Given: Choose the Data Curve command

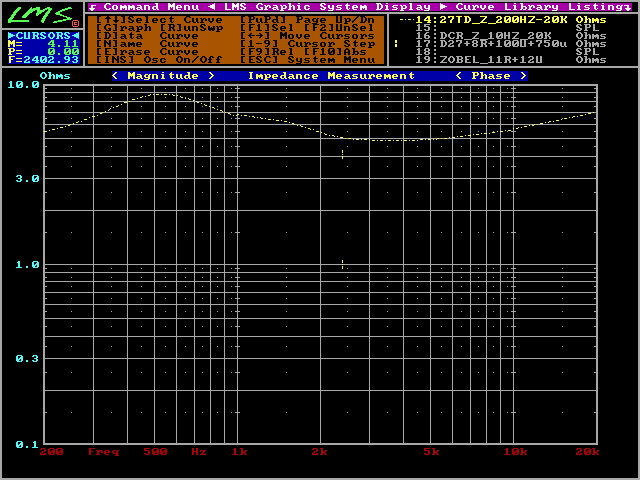Looking at the screenshot, I should point(147,36).
